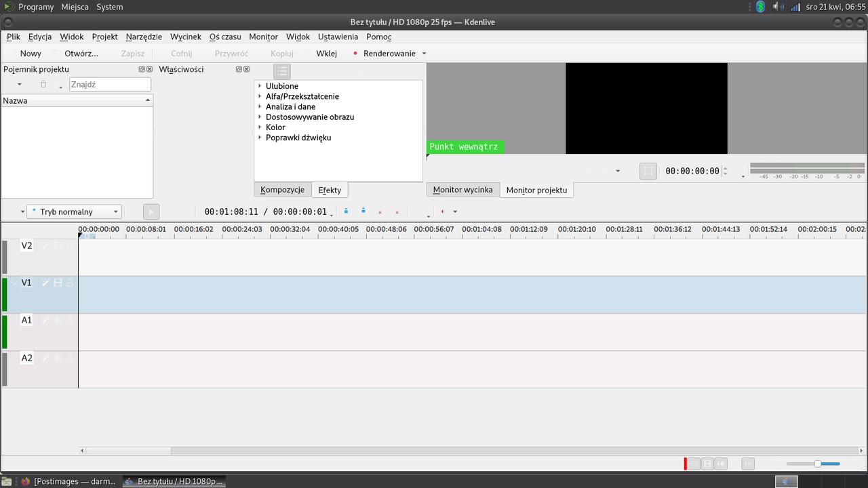
Task: Mute the A1 audio track
Action: [x=58, y=320]
